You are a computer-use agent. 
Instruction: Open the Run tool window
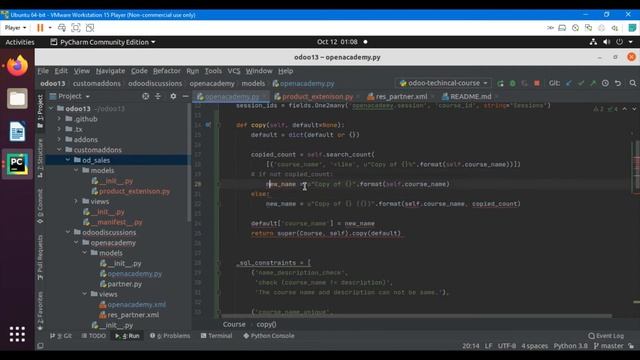127,336
